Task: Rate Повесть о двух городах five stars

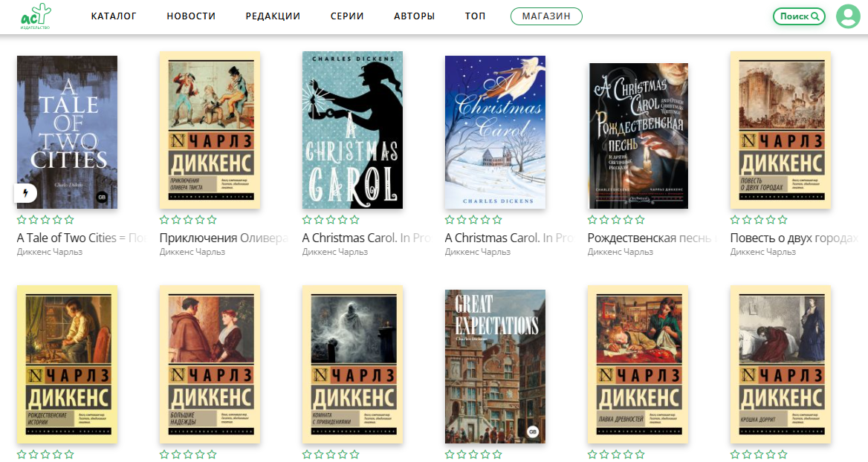Action: coord(783,220)
